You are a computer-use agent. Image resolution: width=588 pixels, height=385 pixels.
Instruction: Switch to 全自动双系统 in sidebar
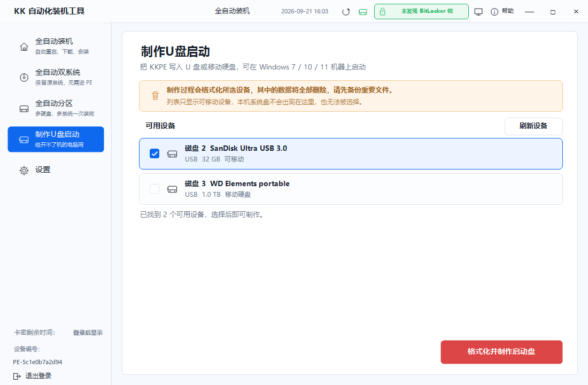(x=56, y=78)
